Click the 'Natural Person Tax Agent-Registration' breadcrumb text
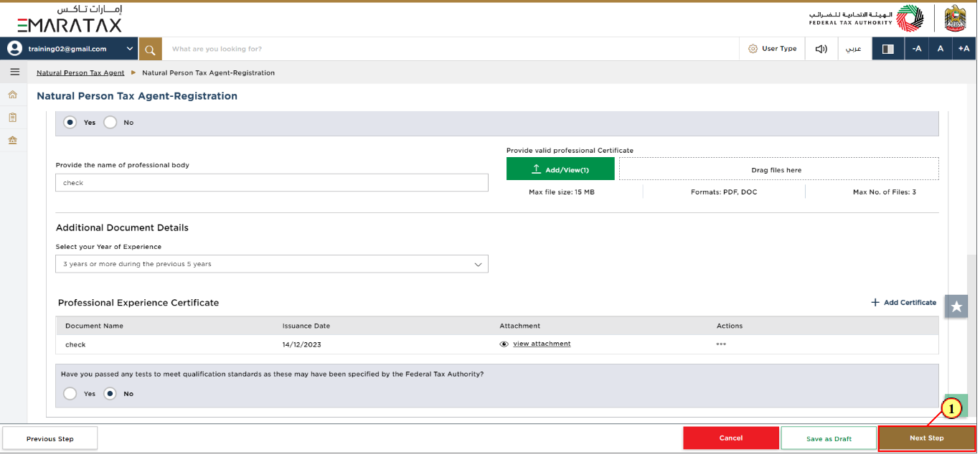 (x=208, y=72)
